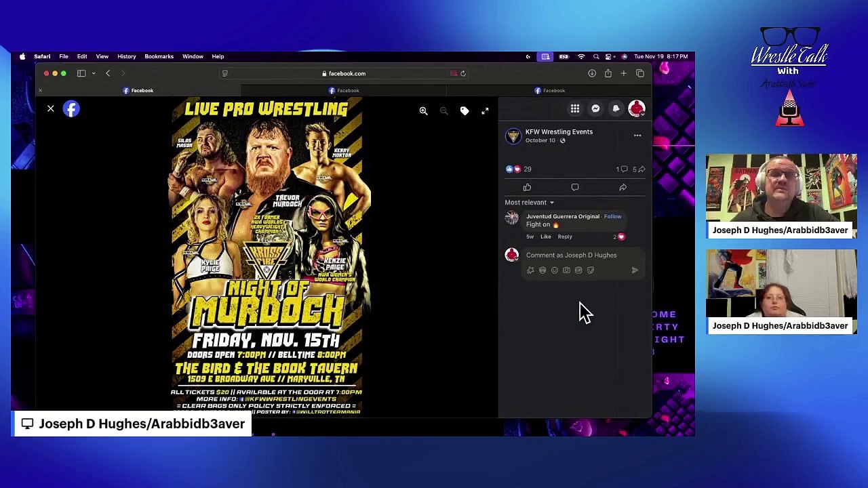Open the History menu
This screenshot has height=488, width=868.
[127, 56]
